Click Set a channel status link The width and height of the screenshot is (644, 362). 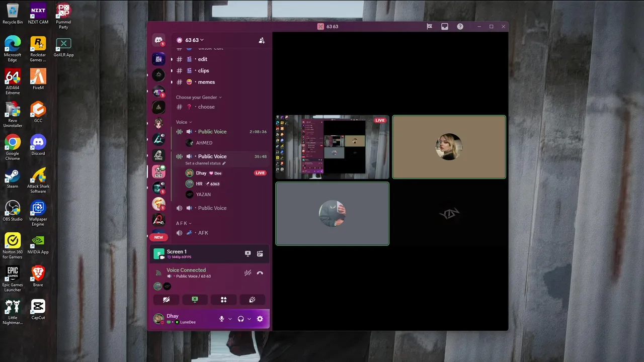(x=205, y=163)
